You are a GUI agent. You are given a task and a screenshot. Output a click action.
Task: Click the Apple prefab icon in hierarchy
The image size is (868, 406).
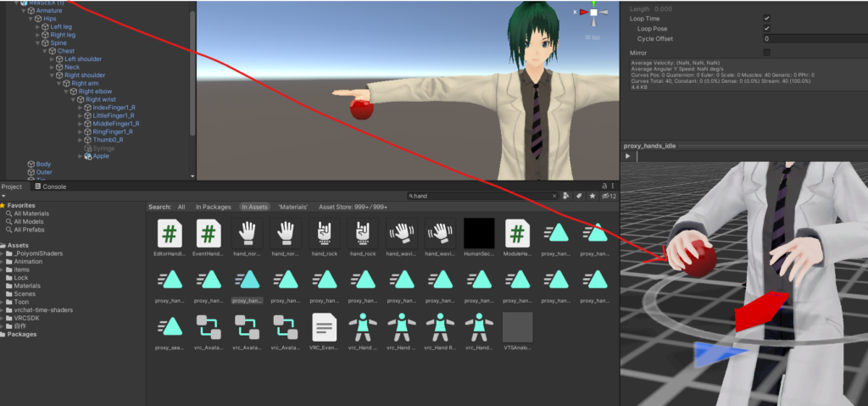pos(88,156)
